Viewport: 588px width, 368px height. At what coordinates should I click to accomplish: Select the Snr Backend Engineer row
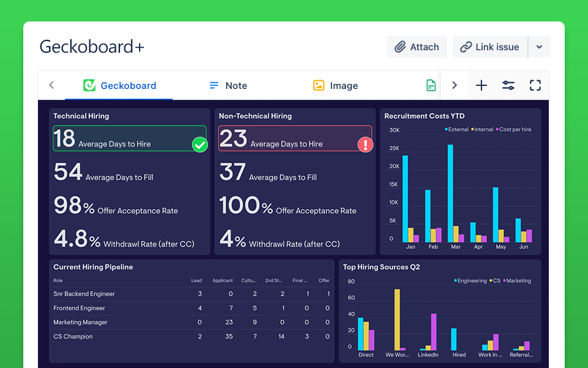tap(191, 294)
